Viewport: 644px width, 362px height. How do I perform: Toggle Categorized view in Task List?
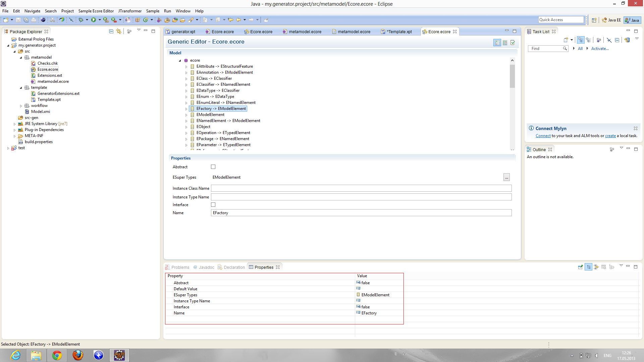(x=581, y=40)
